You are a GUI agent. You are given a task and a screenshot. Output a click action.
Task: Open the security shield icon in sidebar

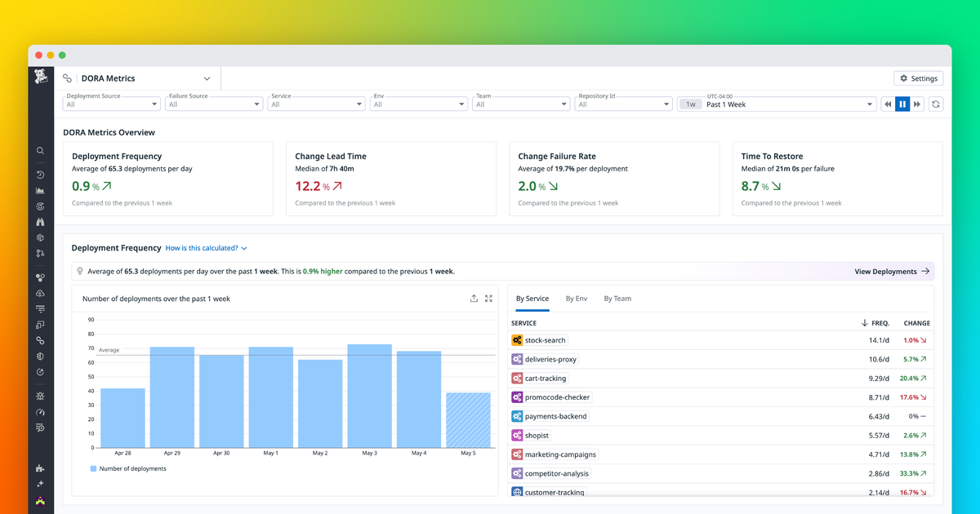(40, 357)
